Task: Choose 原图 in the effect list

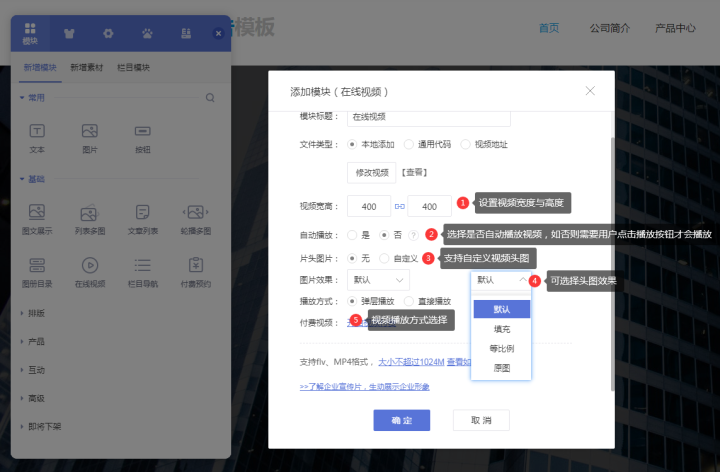Action: point(501,368)
